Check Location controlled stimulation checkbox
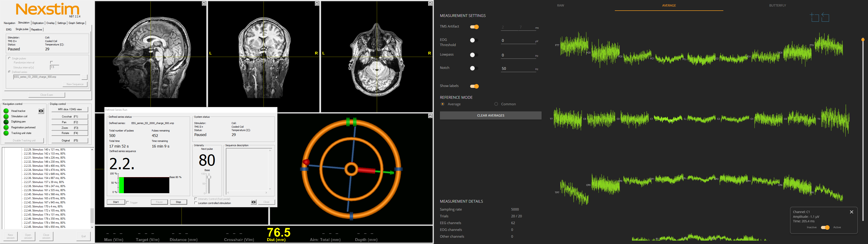This screenshot has width=868, height=244. [x=196, y=203]
